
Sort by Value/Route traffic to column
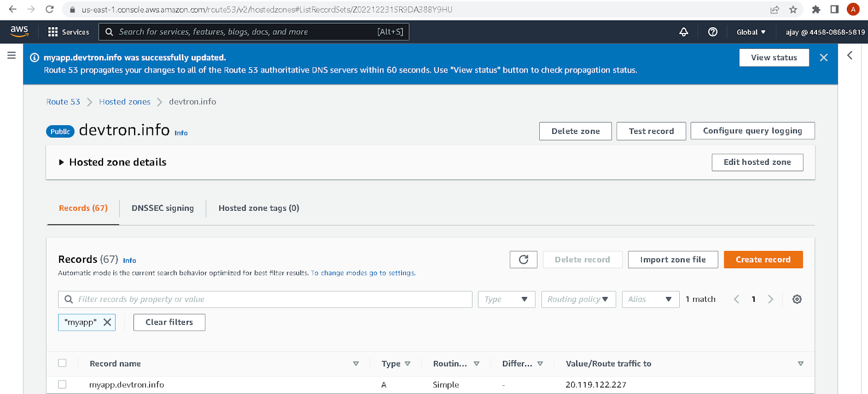[x=801, y=364]
